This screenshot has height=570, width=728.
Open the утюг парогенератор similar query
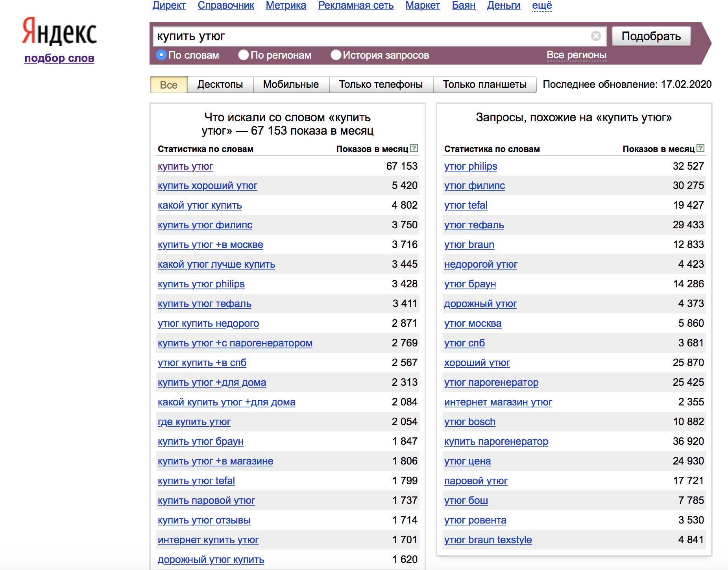[491, 383]
